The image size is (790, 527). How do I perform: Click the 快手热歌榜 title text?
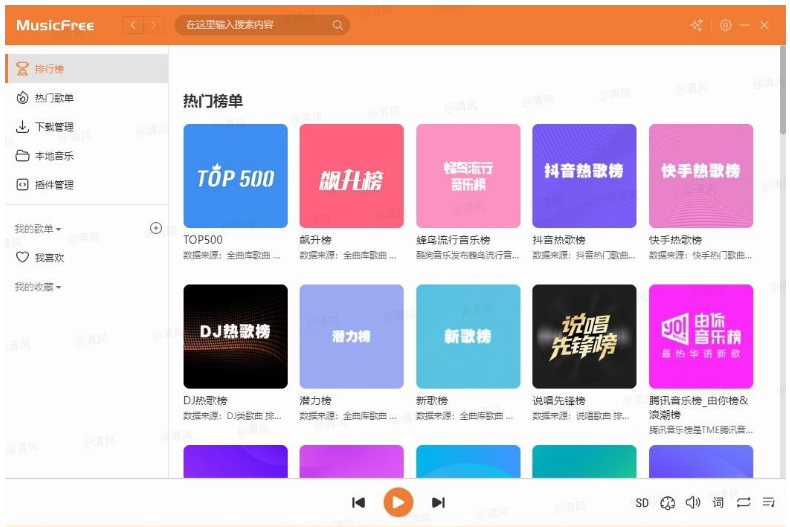pyautogui.click(x=675, y=240)
